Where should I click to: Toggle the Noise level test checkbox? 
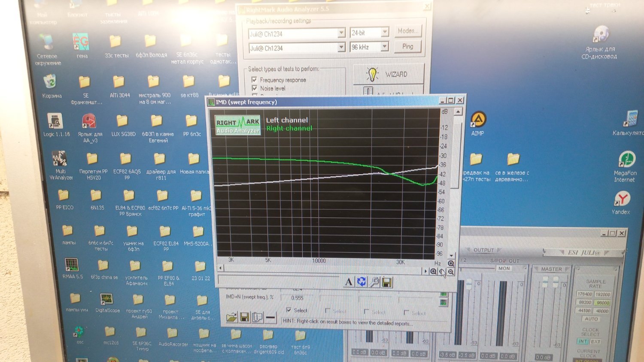[x=254, y=88]
